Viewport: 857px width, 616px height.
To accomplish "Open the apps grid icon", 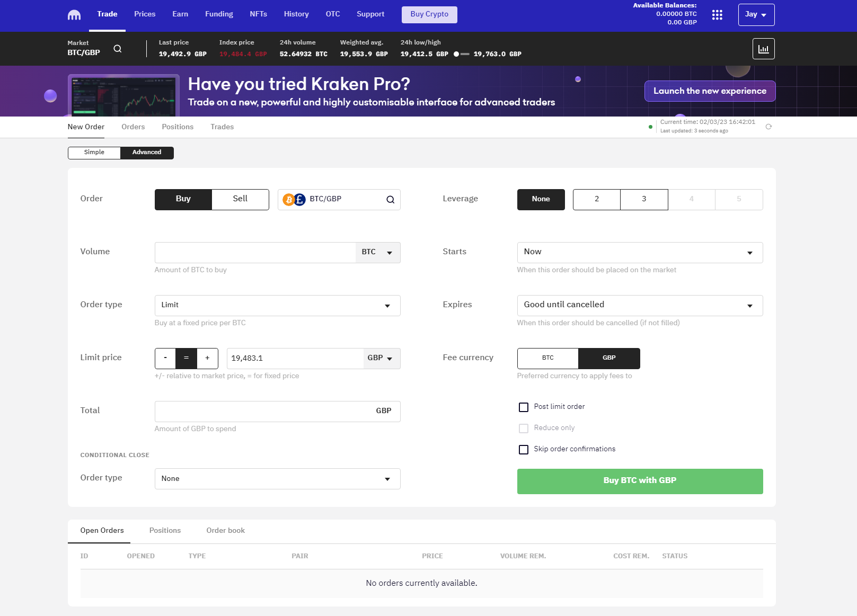I will click(717, 15).
